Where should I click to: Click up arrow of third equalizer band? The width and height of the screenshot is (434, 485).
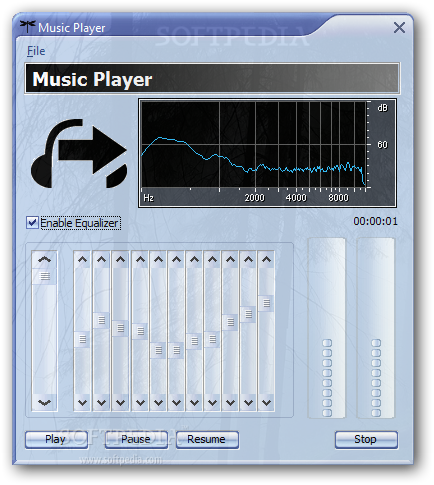tap(120, 260)
